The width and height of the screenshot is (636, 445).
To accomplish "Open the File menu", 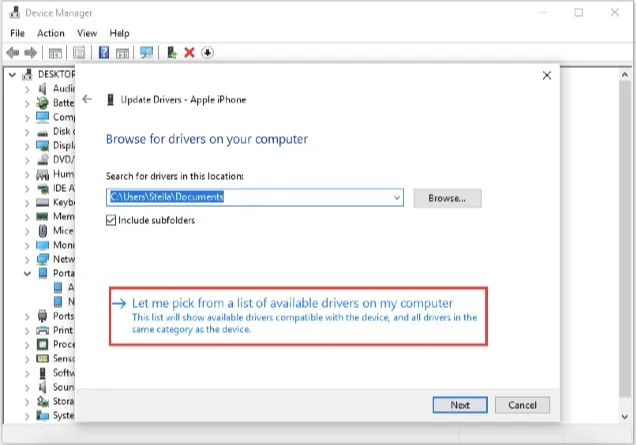I will [x=17, y=33].
